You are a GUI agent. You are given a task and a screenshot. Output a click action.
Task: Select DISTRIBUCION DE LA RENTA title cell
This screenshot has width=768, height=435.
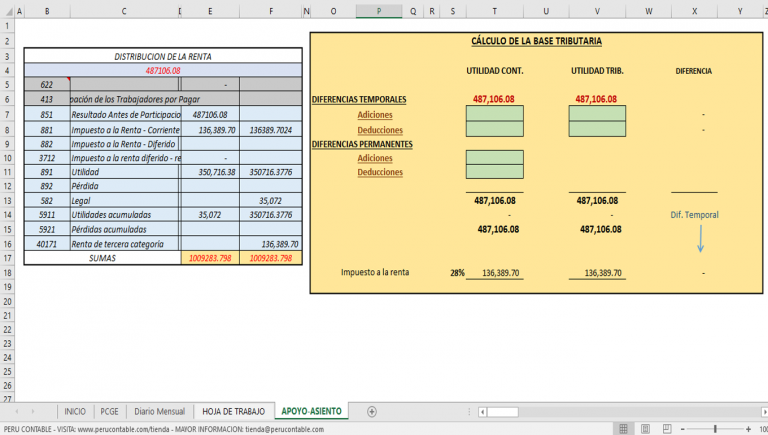point(163,56)
